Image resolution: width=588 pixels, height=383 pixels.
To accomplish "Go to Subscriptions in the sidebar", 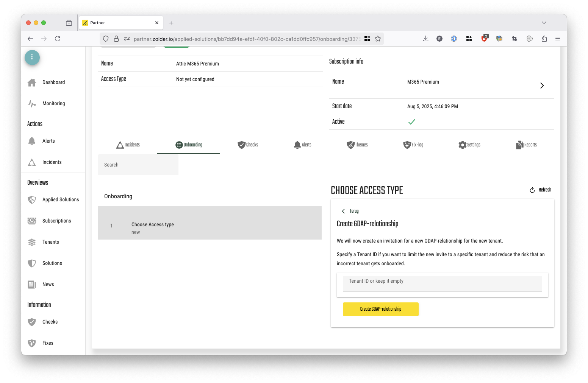I will (x=56, y=221).
